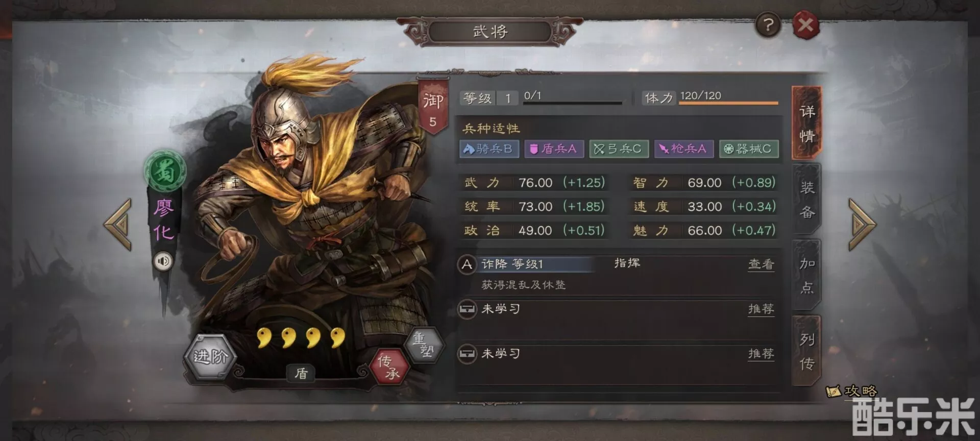Open the 列传 tab
Image resolution: width=980 pixels, height=441 pixels.
point(806,351)
